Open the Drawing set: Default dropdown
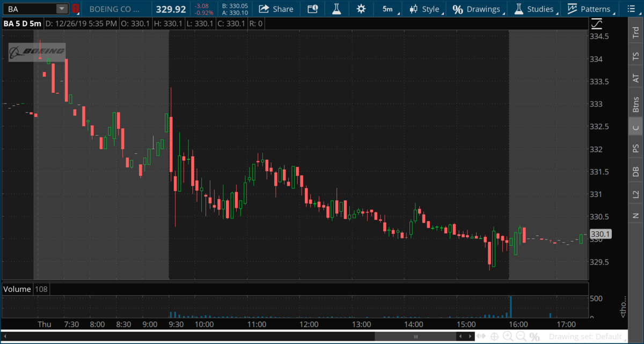Image resolution: width=644 pixels, height=344 pixels. (x=588, y=336)
